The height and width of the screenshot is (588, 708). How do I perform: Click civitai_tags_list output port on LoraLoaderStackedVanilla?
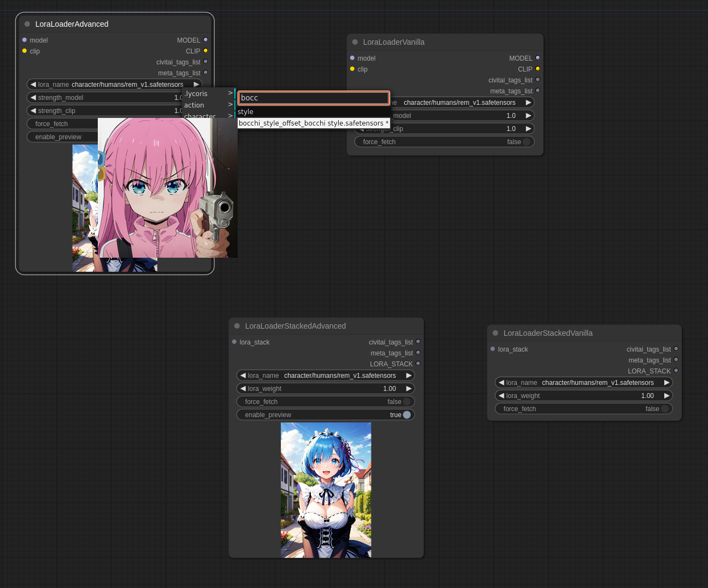point(676,349)
